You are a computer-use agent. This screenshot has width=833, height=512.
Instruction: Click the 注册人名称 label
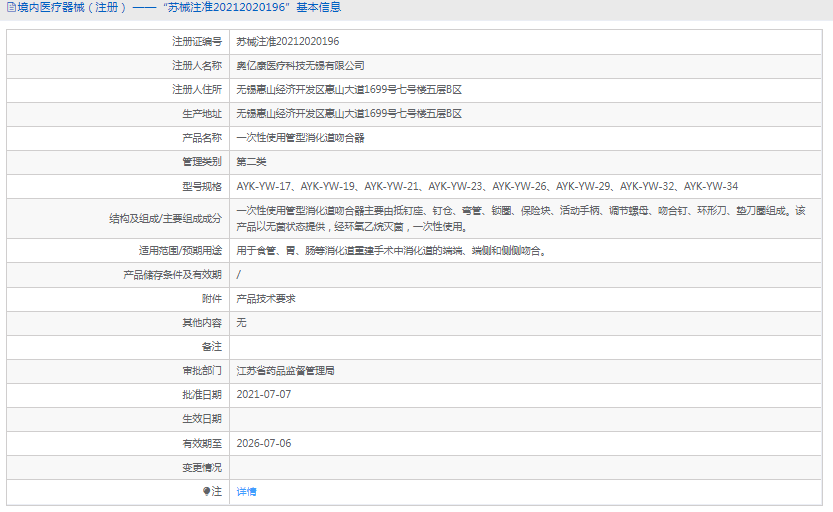point(197,66)
